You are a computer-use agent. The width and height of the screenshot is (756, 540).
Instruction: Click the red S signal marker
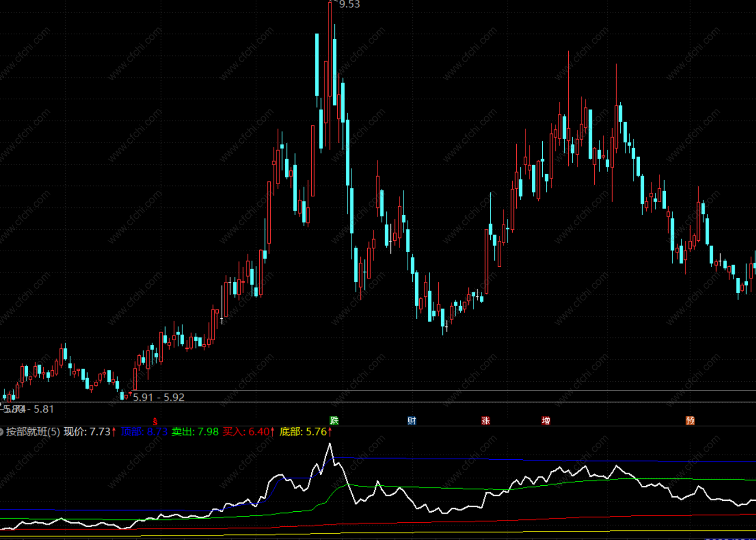(155, 421)
